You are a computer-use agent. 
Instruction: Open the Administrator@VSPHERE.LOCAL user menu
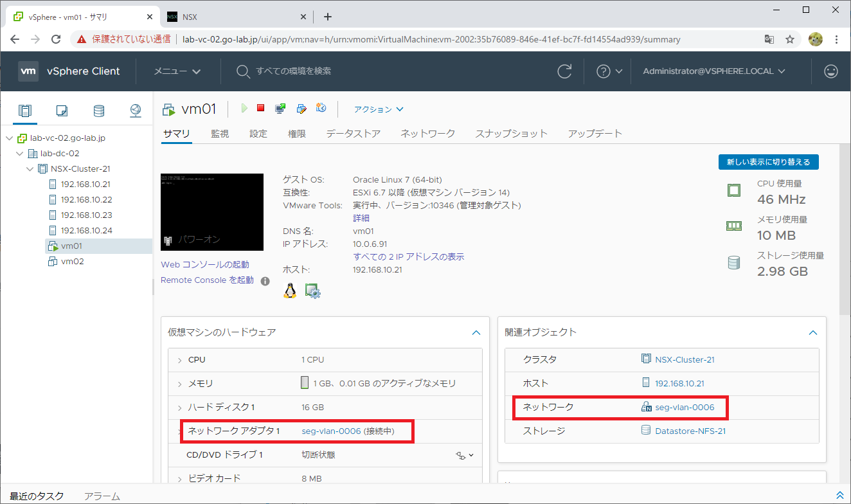tap(714, 71)
